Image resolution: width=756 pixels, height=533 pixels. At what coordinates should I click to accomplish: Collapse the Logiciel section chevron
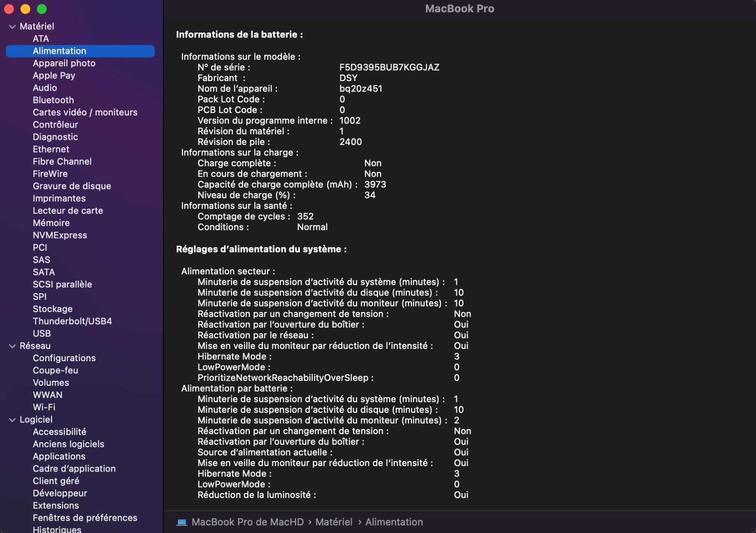pyautogui.click(x=12, y=420)
